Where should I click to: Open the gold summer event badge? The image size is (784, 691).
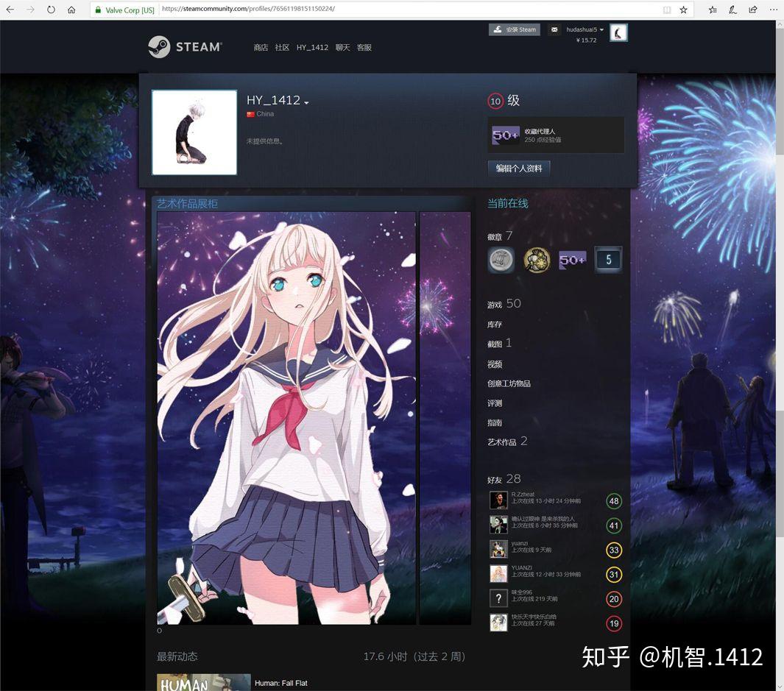537,260
